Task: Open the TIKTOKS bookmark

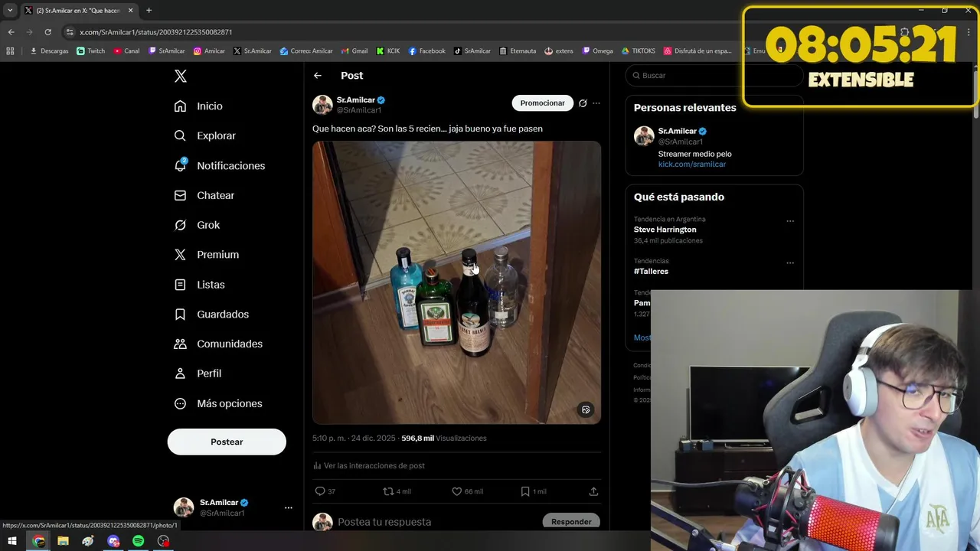Action: 638,51
